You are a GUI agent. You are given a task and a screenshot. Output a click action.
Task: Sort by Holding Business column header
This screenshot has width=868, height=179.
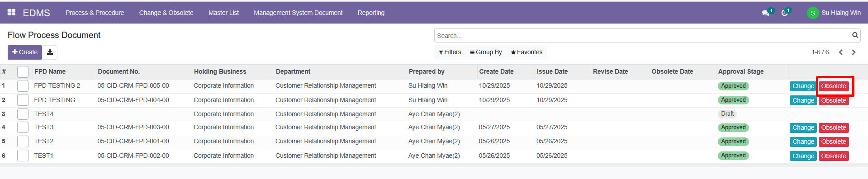click(220, 71)
